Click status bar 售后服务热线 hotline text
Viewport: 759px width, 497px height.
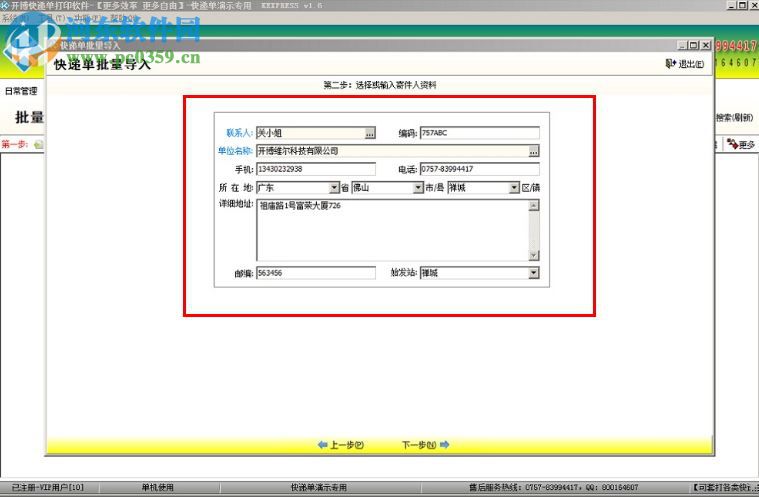(553, 487)
